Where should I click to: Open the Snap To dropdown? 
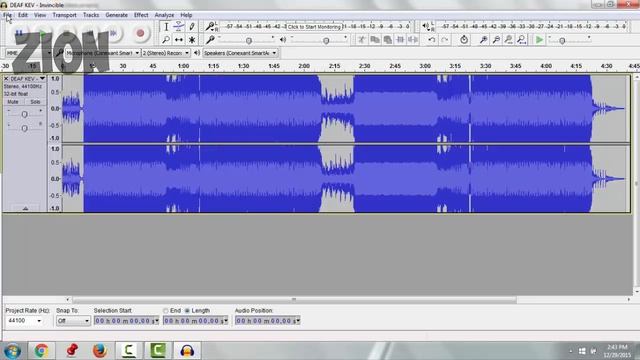73,321
